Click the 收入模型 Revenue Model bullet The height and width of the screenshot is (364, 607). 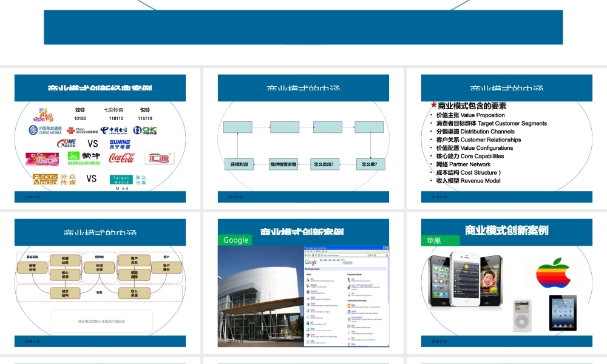469,181
